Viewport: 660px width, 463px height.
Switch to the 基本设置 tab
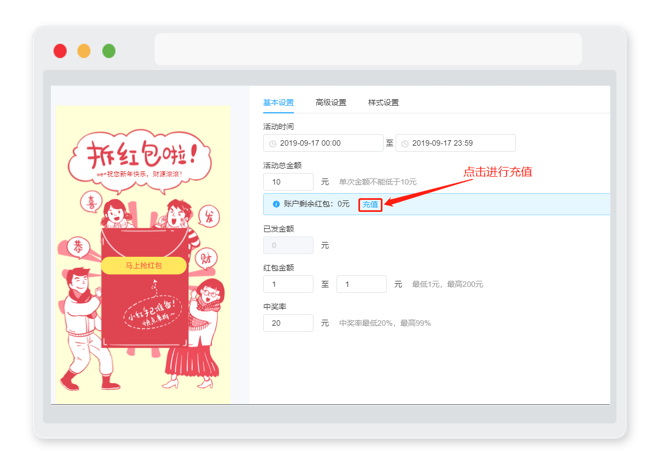point(278,102)
